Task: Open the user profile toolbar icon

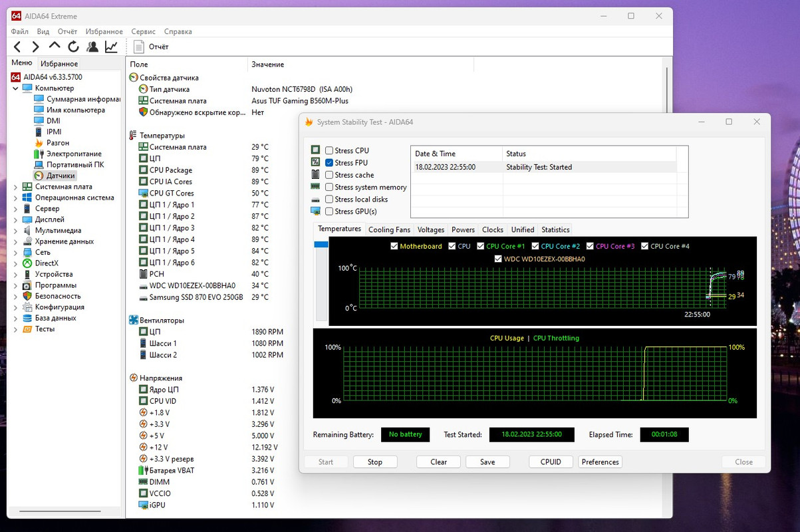Action: click(x=92, y=47)
